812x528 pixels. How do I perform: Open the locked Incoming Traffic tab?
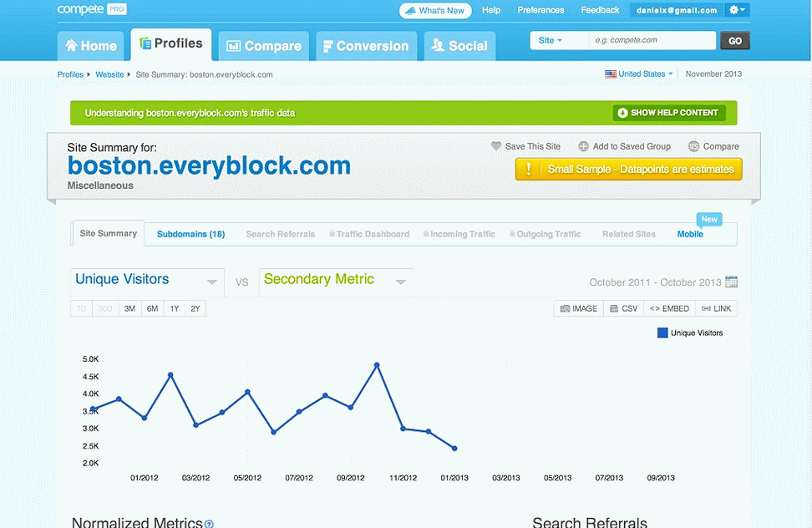[x=459, y=234]
